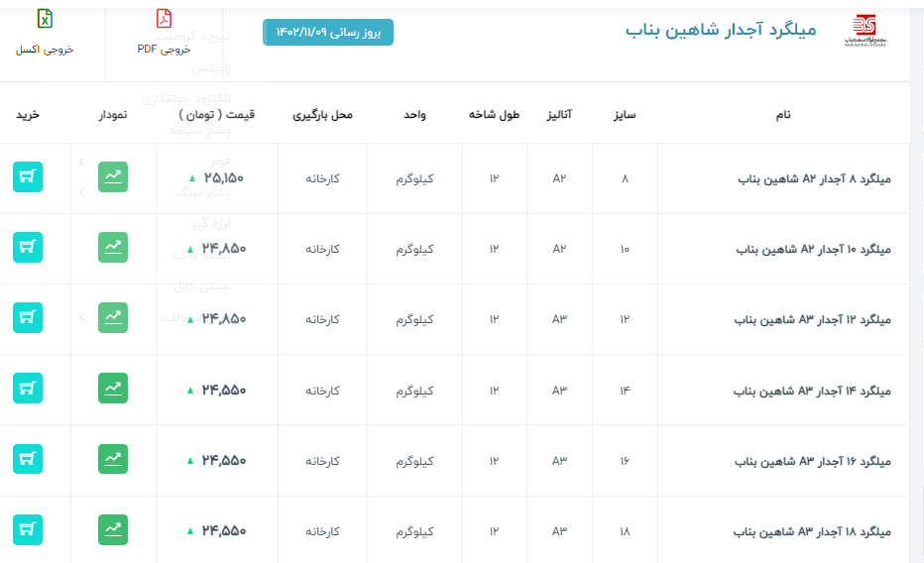
Task: Select product name میلگرد 14 آجدار A3 شاهین بناب
Action: pos(813,392)
